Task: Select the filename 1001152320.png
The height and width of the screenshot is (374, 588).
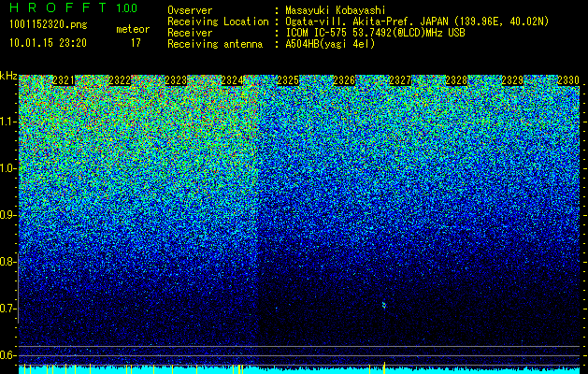Action: pyautogui.click(x=49, y=24)
